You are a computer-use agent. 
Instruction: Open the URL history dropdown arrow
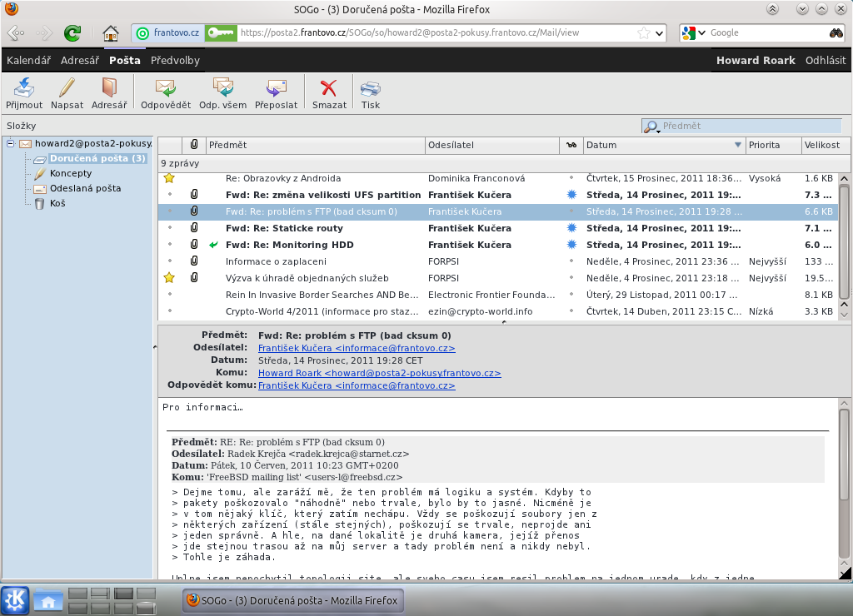(660, 33)
